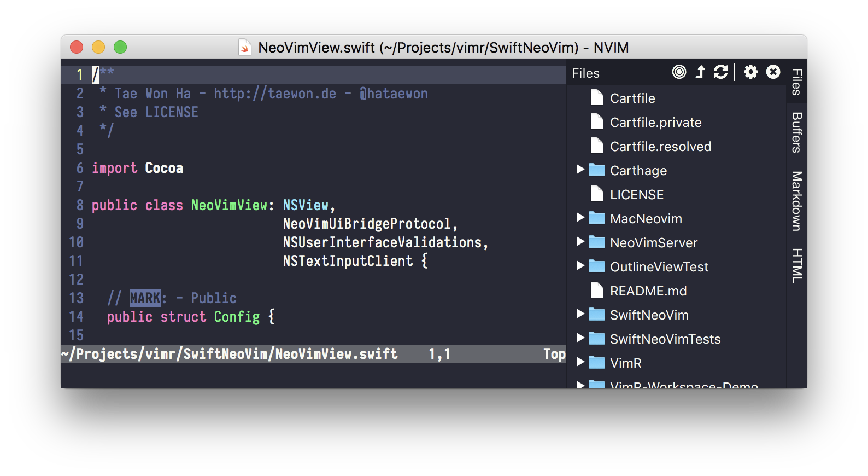
Task: Click the Config struct name
Action: (x=237, y=317)
